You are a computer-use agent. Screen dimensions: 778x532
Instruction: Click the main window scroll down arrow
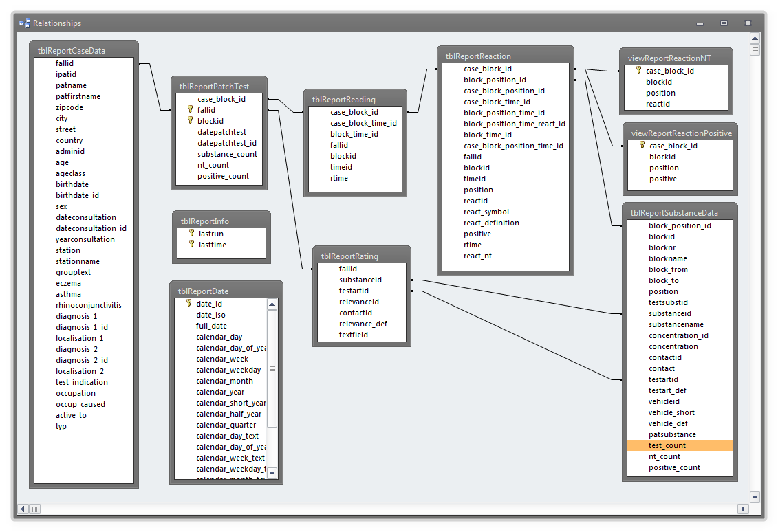tap(755, 497)
